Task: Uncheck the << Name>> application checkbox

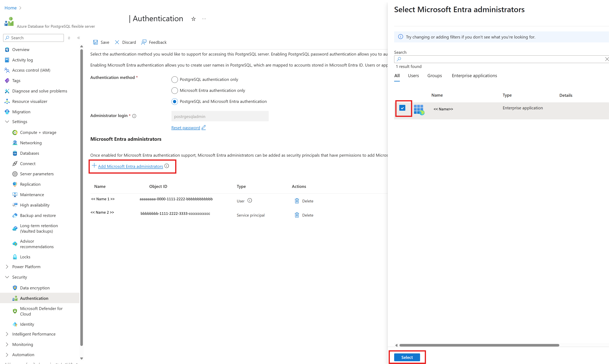Action: click(x=403, y=108)
